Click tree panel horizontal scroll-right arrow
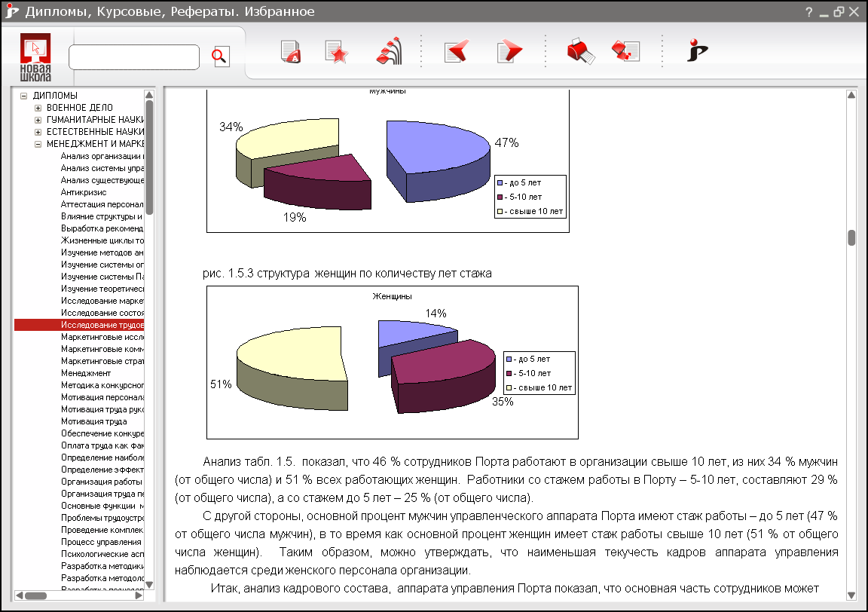 tap(139, 596)
